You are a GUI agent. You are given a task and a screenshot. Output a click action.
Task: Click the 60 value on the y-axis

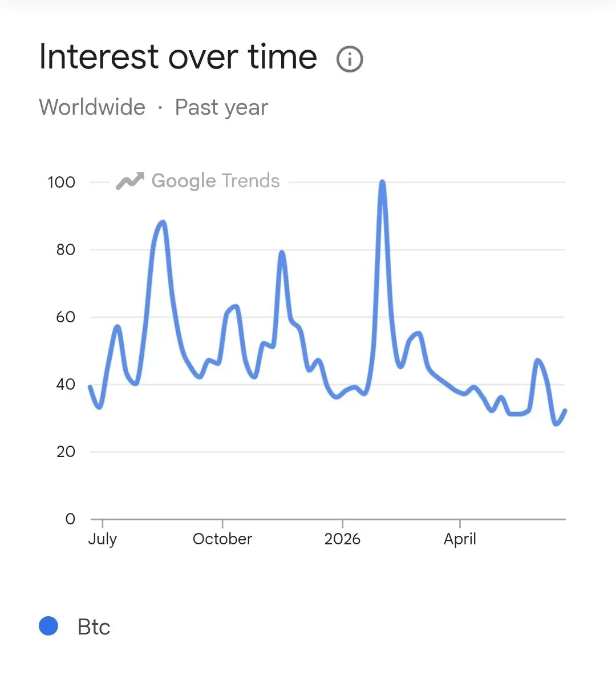tap(65, 317)
